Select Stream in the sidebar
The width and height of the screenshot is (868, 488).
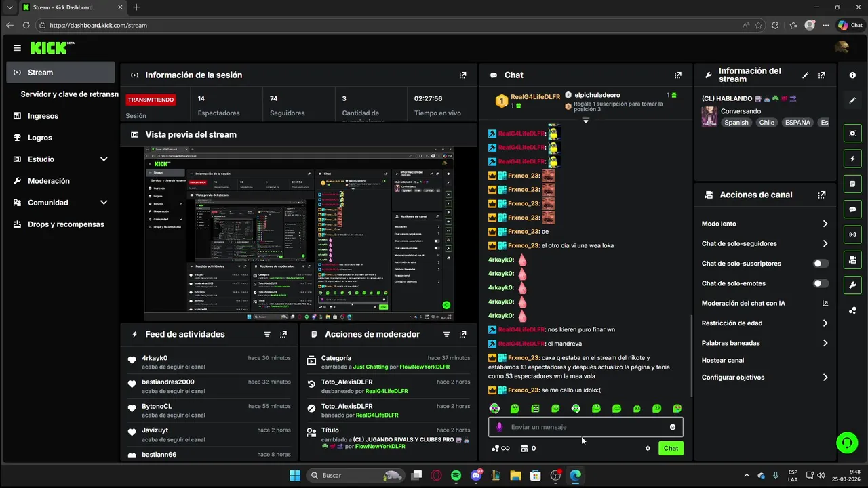(61, 73)
